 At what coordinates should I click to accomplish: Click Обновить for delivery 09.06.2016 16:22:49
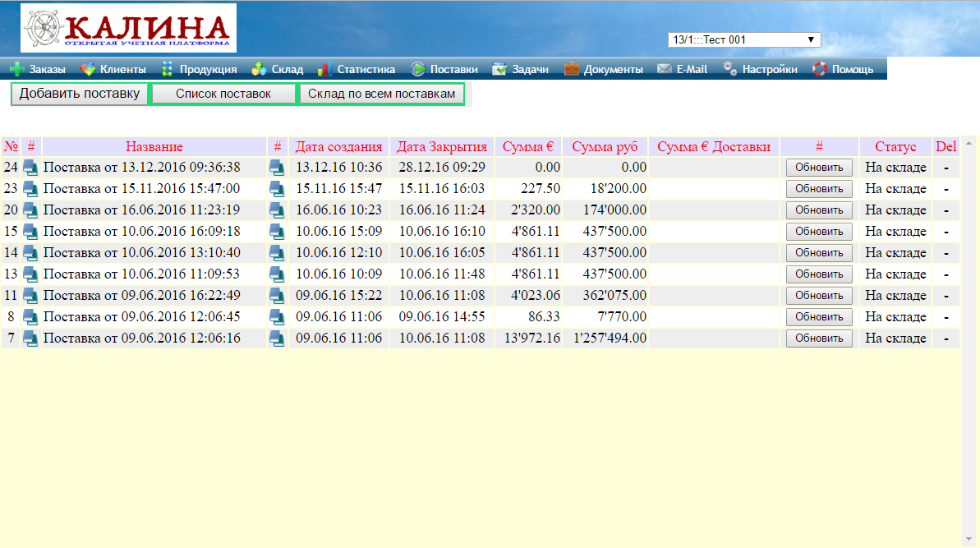[x=819, y=296]
